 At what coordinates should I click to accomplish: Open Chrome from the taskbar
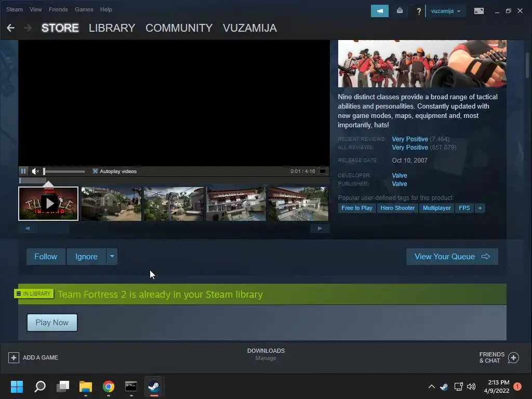109,387
